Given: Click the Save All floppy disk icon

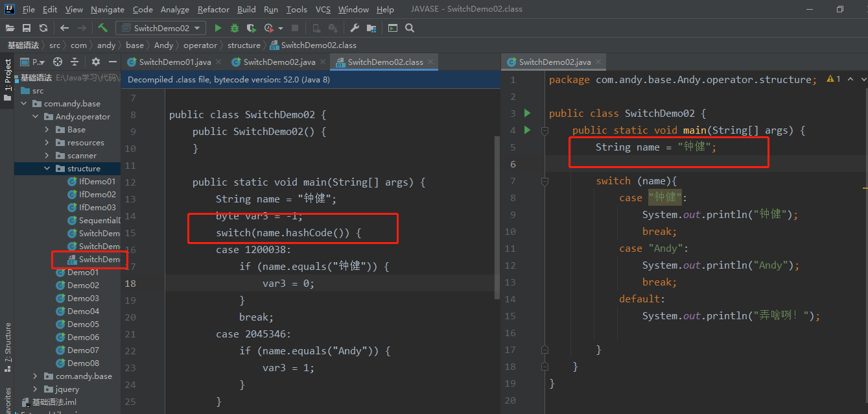Looking at the screenshot, I should pyautogui.click(x=27, y=28).
